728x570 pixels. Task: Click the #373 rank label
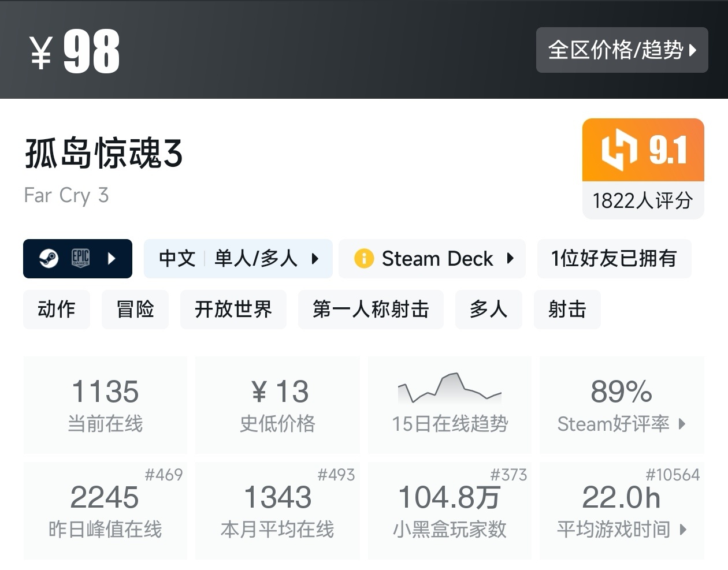point(508,475)
